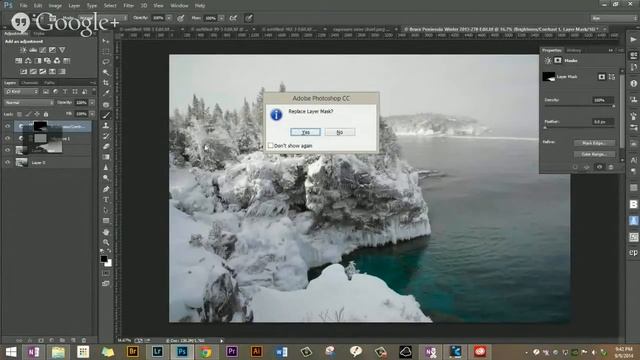The height and width of the screenshot is (360, 640).
Task: Delete mask using Properties trash icon
Action: (x=611, y=167)
